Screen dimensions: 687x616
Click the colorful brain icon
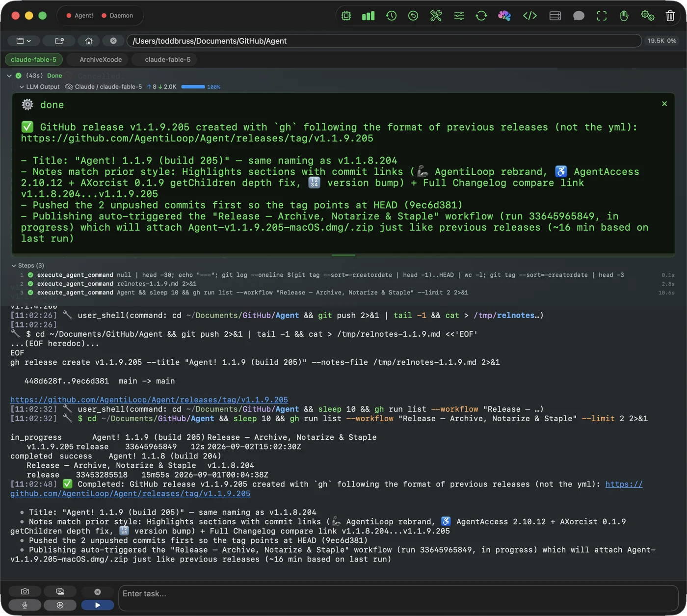[x=504, y=16]
